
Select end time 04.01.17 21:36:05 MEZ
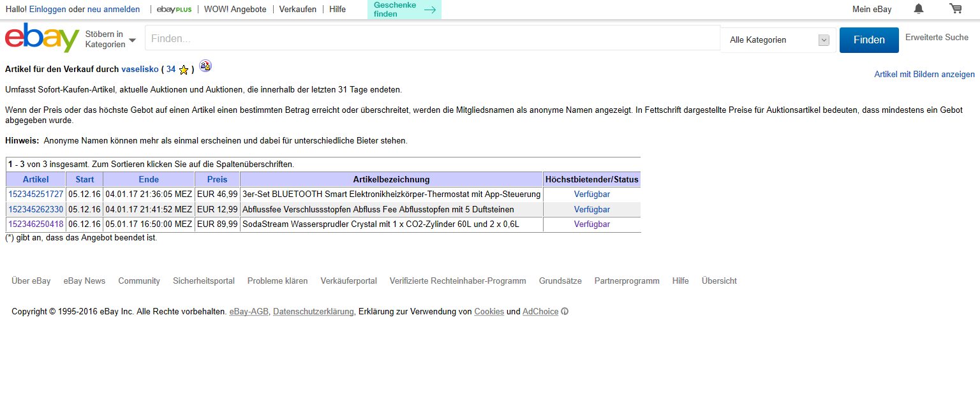[149, 194]
